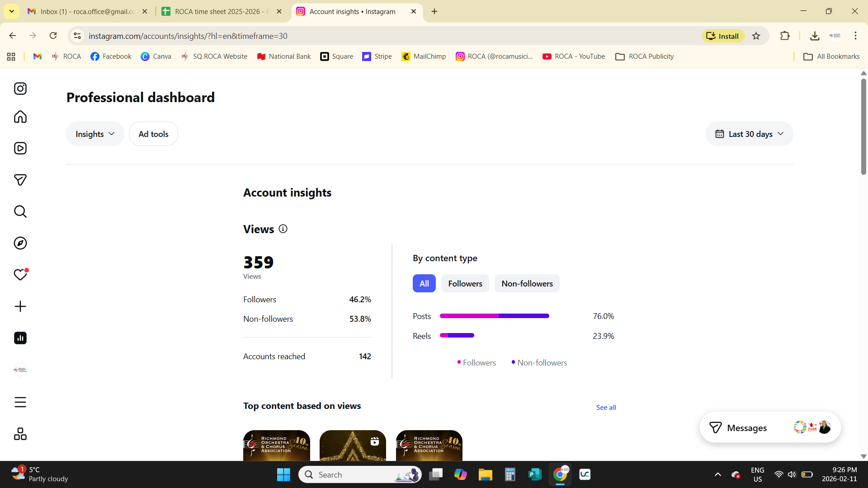868x488 pixels.
Task: Select the All content filter
Action: click(x=424, y=283)
